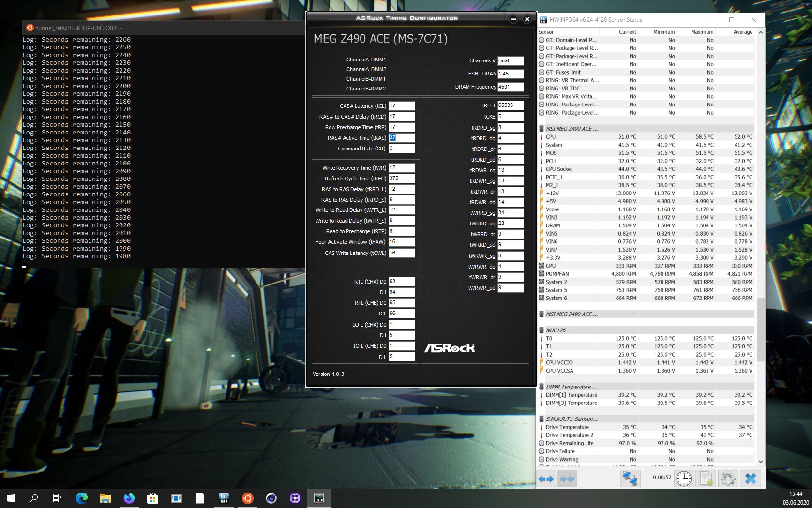Open Task View from the taskbar
The height and width of the screenshot is (508, 812).
[57, 498]
